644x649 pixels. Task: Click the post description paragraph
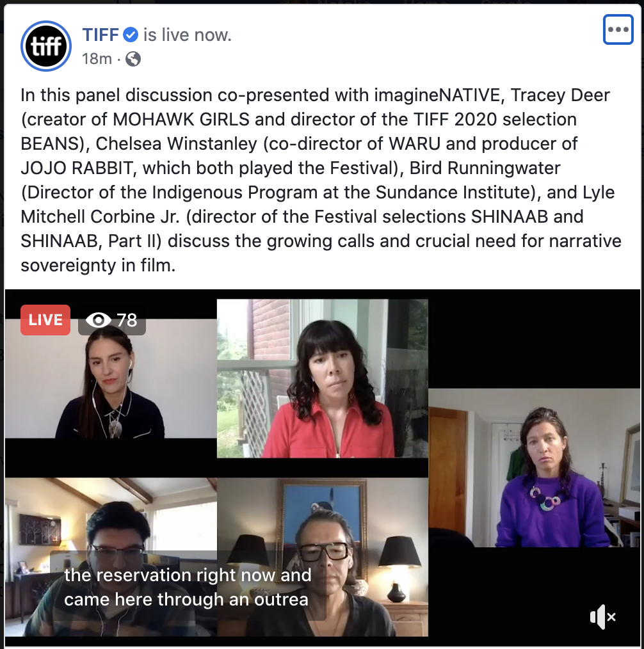(321, 180)
